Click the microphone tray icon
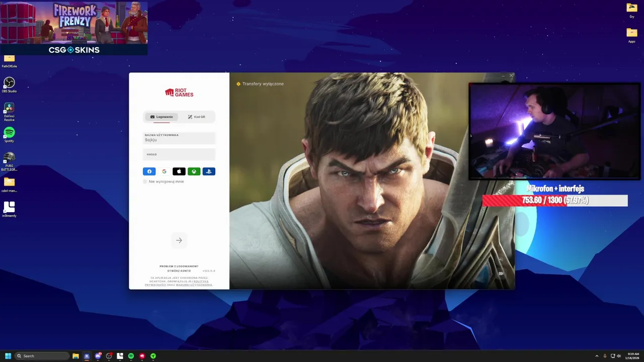Viewport: 644px width, 362px height. (605, 356)
